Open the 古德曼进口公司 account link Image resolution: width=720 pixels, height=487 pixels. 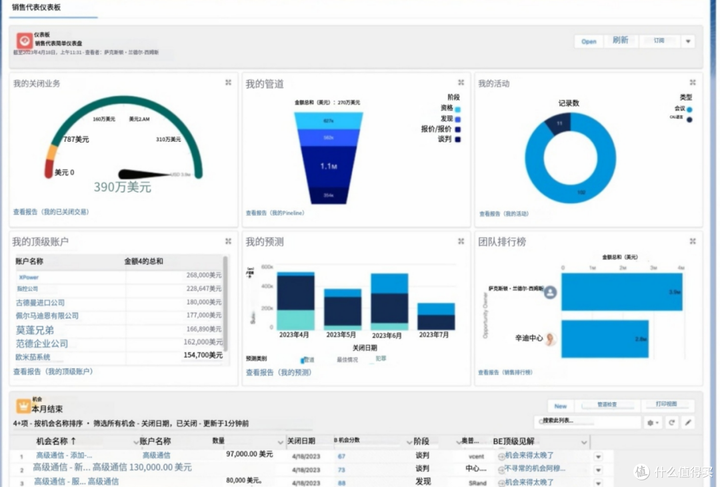(40, 302)
